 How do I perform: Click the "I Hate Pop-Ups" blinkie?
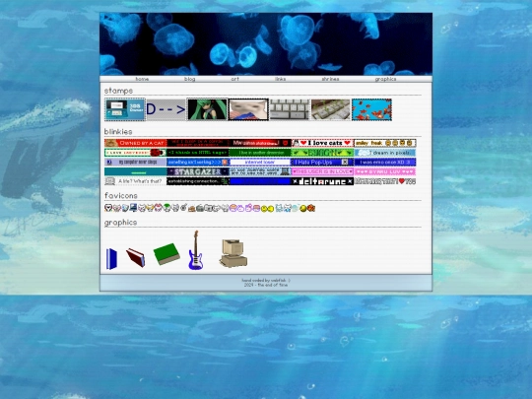tap(322, 162)
